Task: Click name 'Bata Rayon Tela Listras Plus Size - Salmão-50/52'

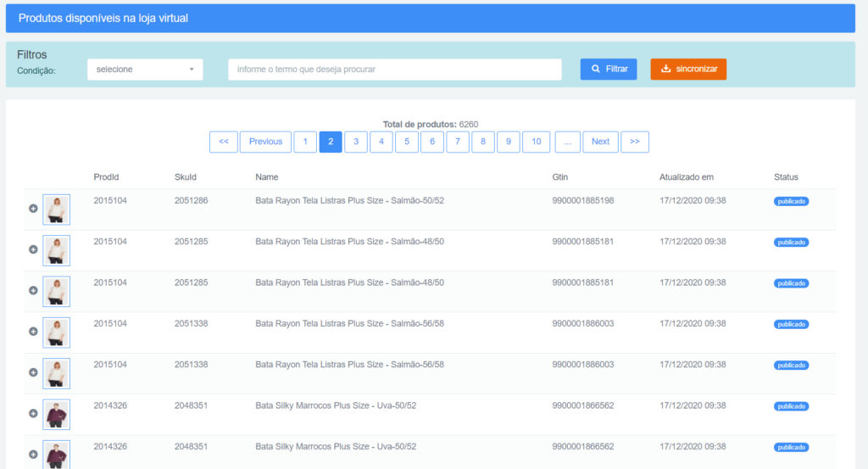Action: 349,200
